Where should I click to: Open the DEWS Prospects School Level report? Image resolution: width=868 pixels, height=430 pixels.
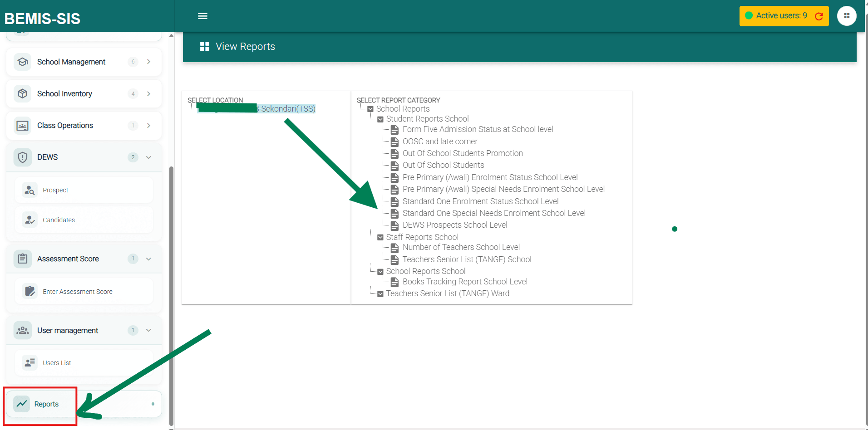[454, 225]
